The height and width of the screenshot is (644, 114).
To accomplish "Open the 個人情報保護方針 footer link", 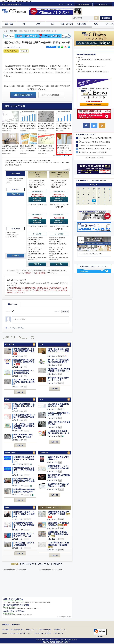I will point(17,630).
